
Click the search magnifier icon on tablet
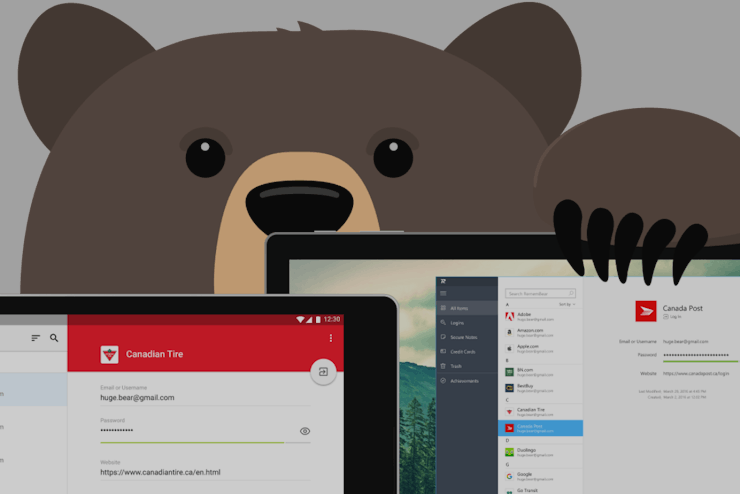[54, 338]
